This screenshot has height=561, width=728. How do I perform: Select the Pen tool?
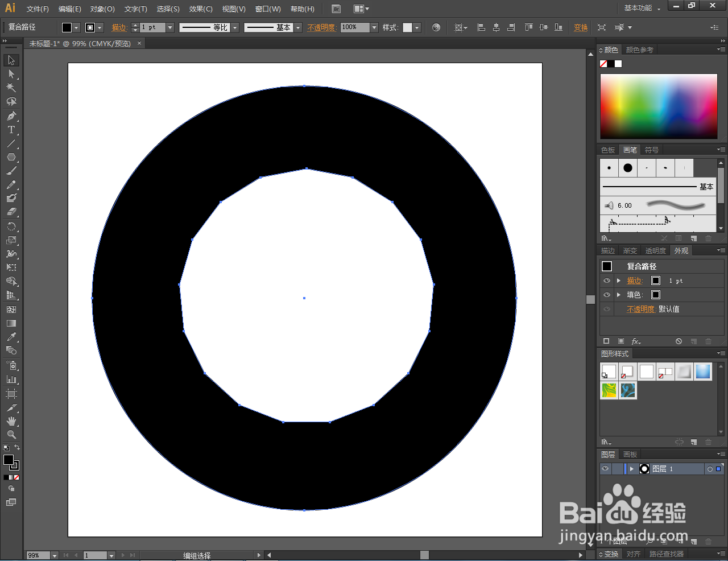(11, 116)
